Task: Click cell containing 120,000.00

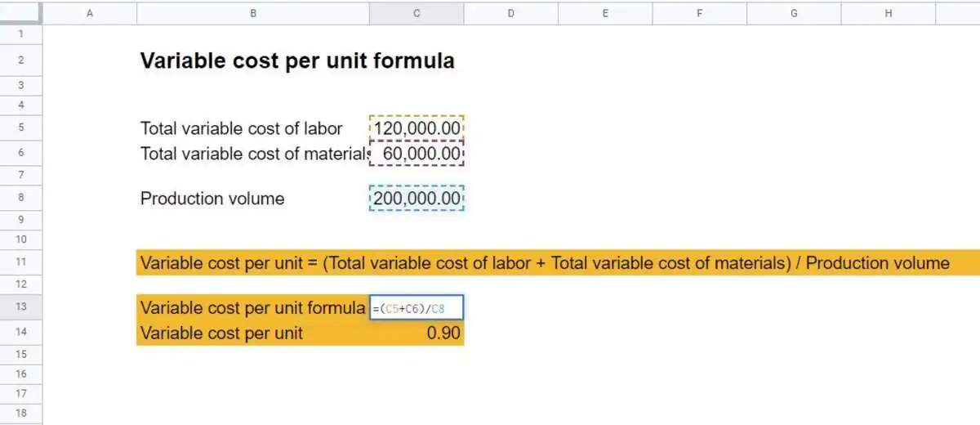Action: (x=416, y=128)
